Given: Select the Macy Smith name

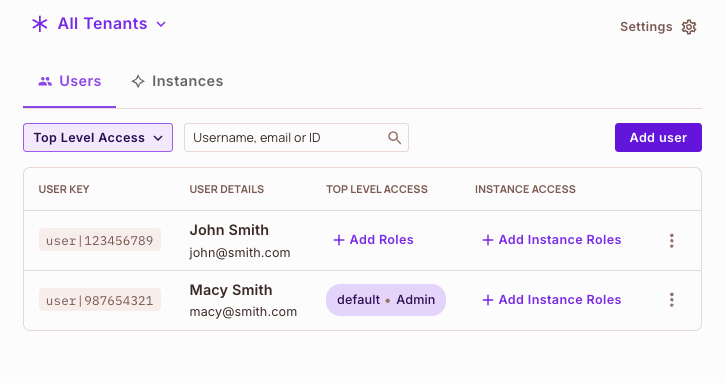Looking at the screenshot, I should point(231,290).
